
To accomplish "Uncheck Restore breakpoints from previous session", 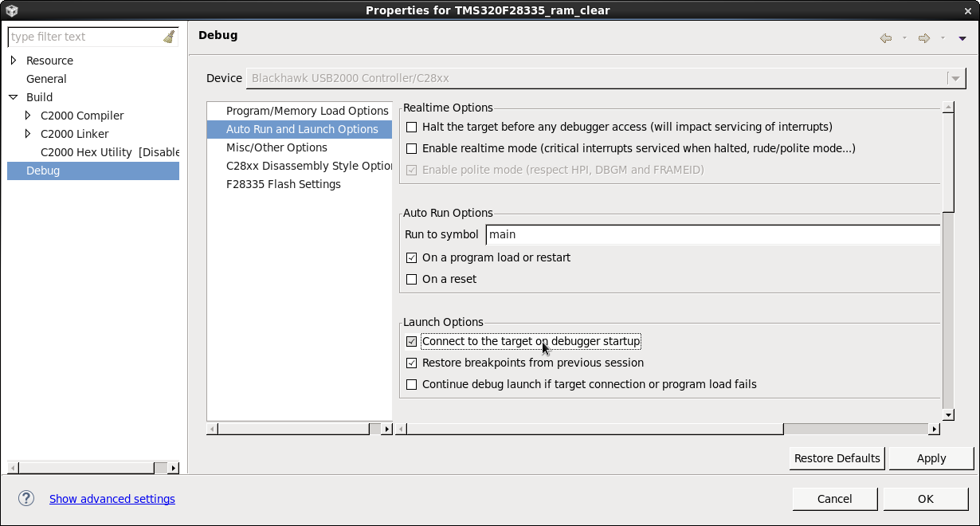I will coord(411,363).
